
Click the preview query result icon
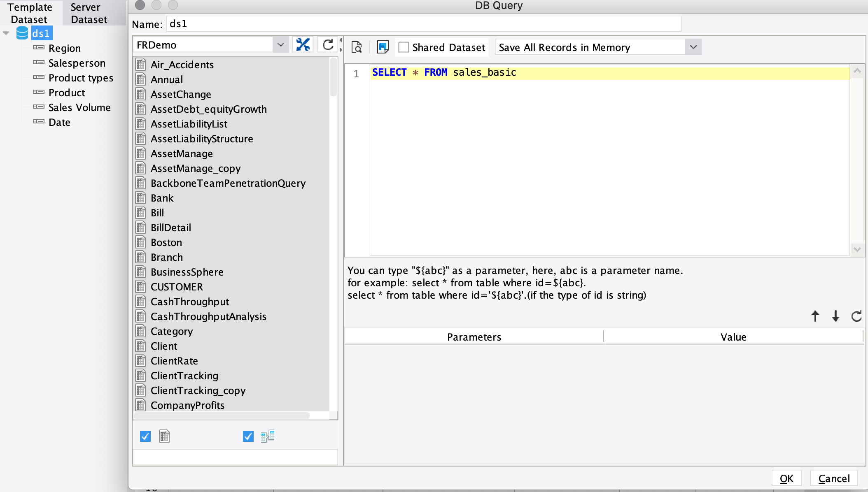pos(357,47)
